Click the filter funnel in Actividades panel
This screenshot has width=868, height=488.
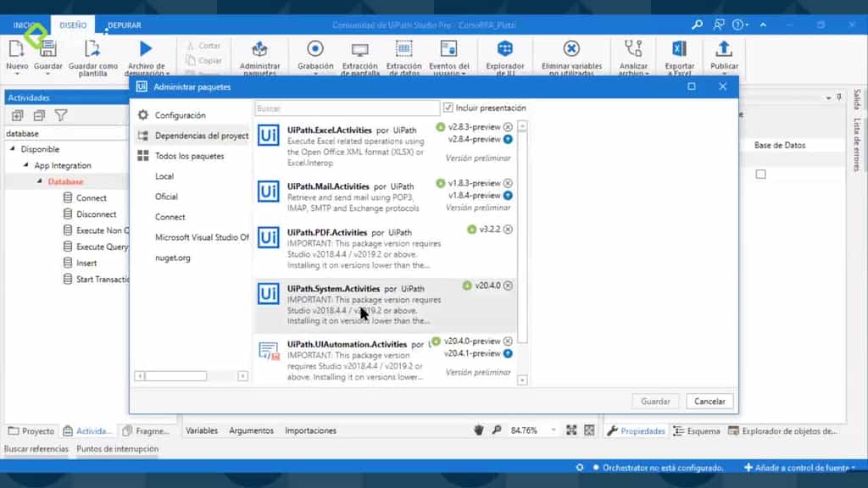pos(61,115)
